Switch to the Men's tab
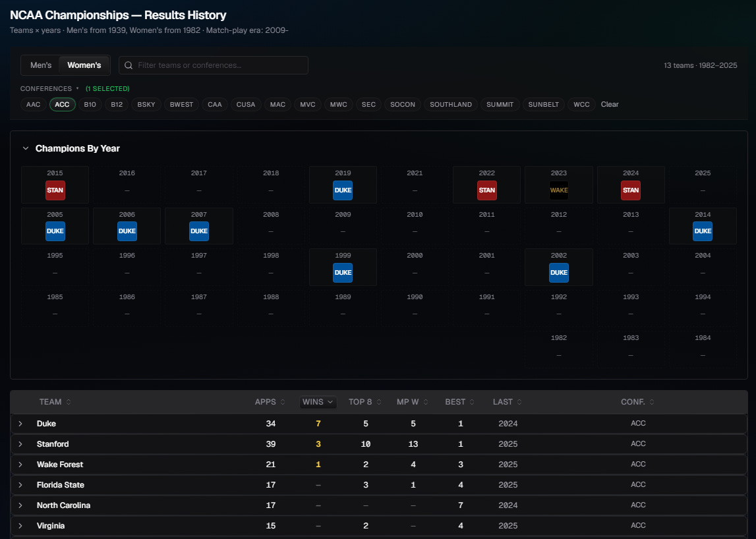 tap(41, 65)
